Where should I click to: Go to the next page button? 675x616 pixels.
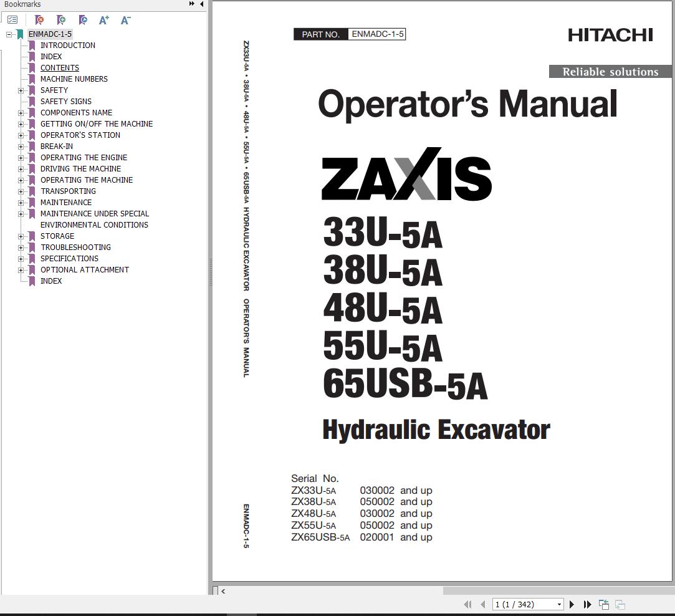tap(572, 604)
